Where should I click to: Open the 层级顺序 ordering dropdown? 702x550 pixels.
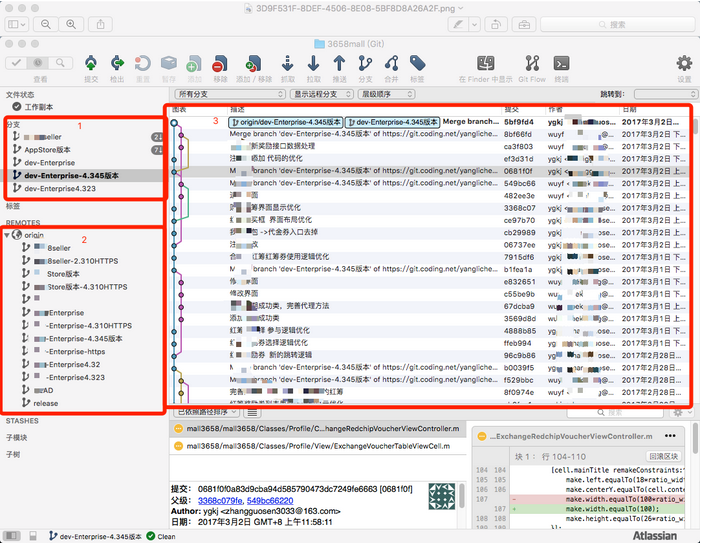coord(386,94)
